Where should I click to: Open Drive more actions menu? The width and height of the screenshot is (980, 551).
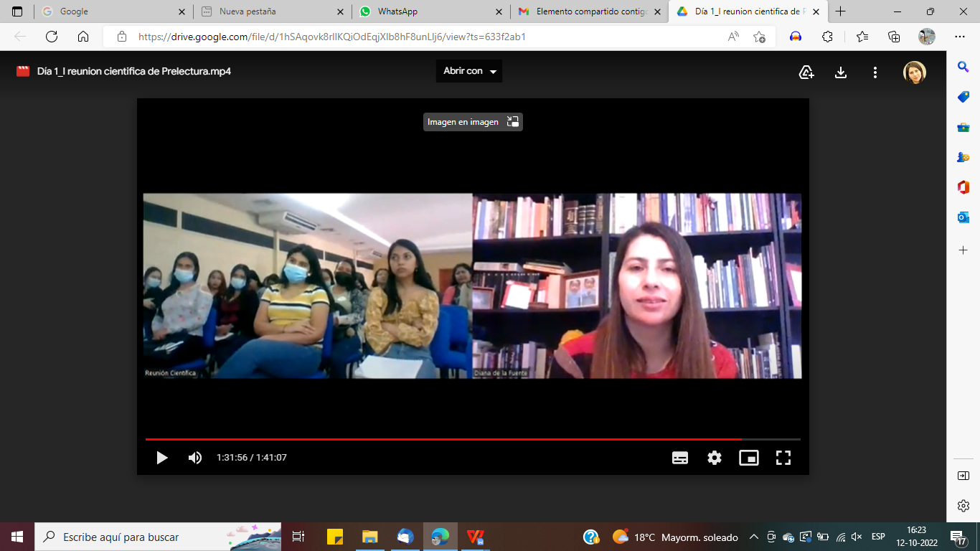click(875, 72)
